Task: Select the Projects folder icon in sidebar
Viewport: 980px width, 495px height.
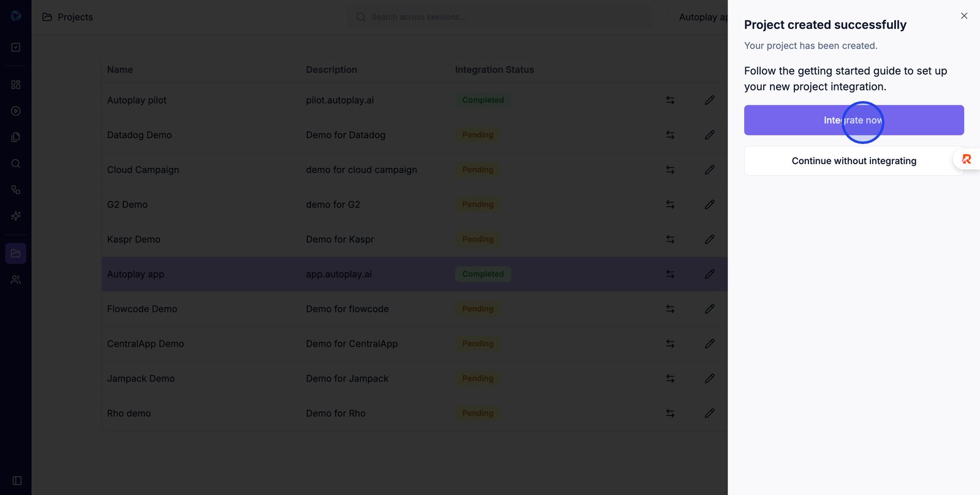Action: pyautogui.click(x=16, y=253)
